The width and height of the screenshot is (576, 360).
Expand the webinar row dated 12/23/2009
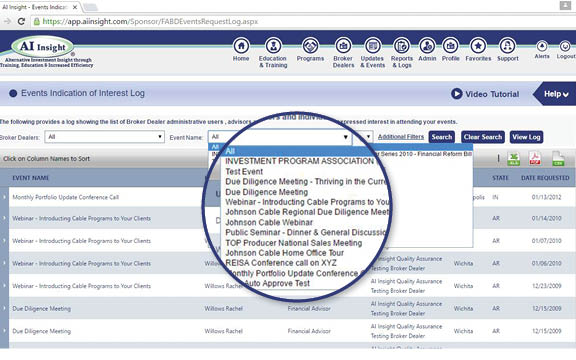coord(4,286)
